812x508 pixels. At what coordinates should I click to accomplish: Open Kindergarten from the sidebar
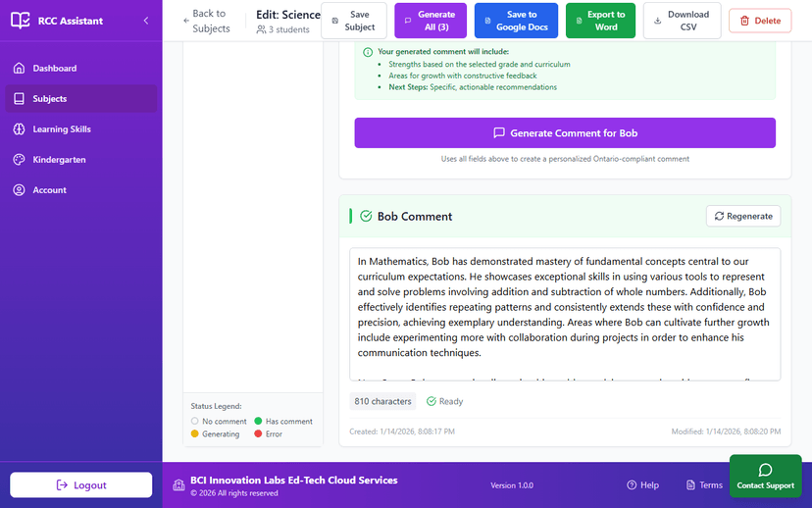(80, 160)
